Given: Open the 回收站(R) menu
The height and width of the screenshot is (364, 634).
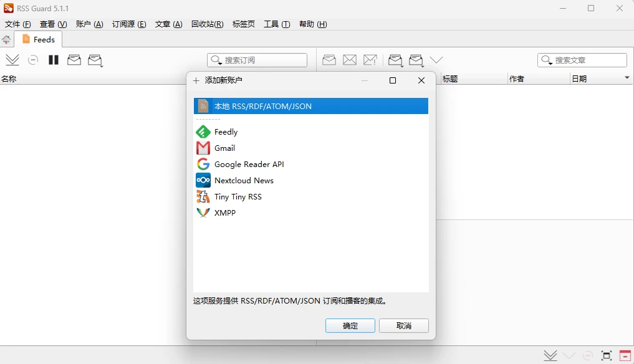Looking at the screenshot, I should (x=208, y=24).
